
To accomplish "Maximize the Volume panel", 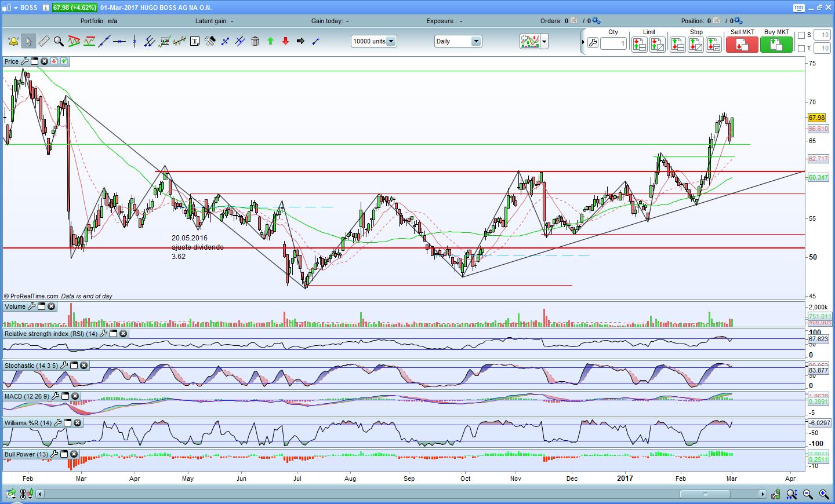I will coord(42,306).
